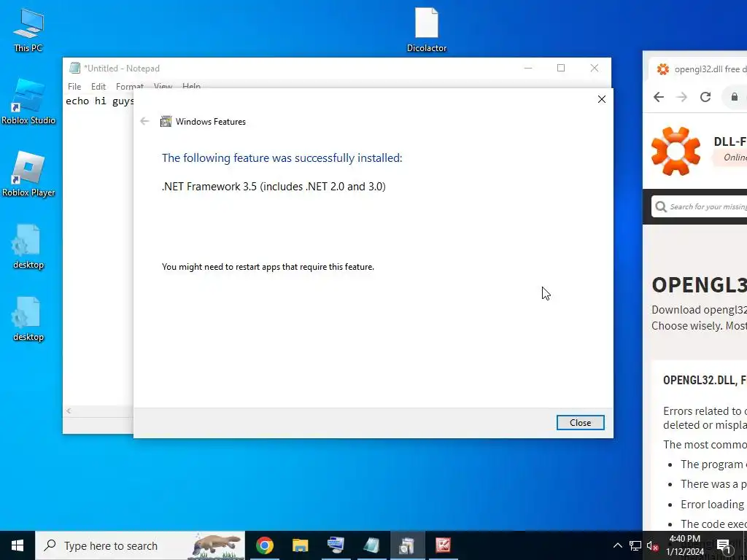Image resolution: width=747 pixels, height=560 pixels.
Task: Open the Edit menu in Notepad
Action: tap(98, 86)
